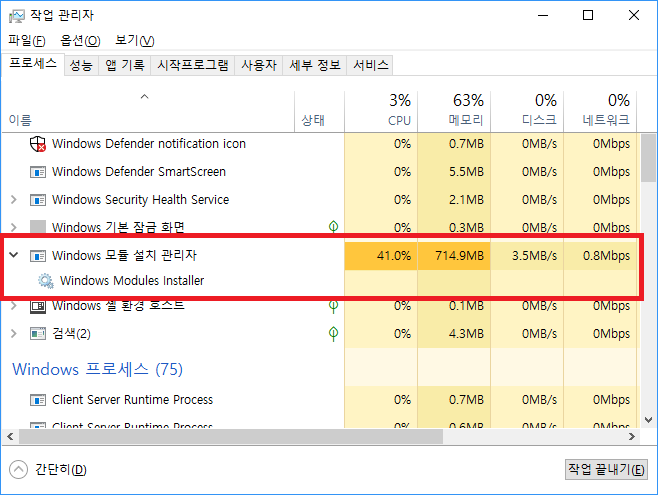Screen dimensions: 658x495
Task: Click the 0.8Mbps network value cell
Action: click(600, 256)
